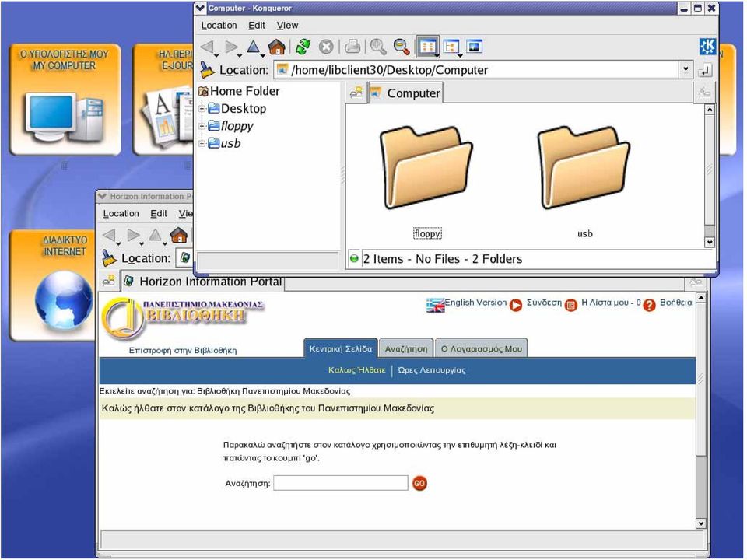Open the usb folder icon
The width and height of the screenshot is (747, 560).
tap(584, 167)
